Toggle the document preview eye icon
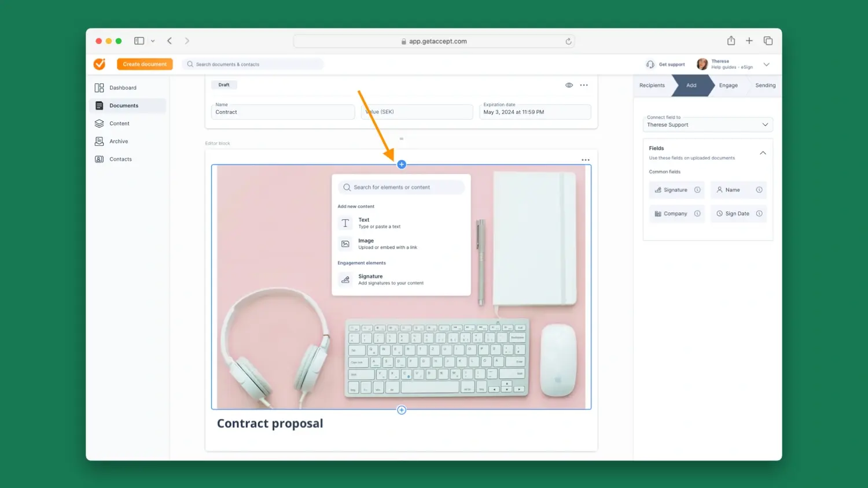The image size is (868, 488). pos(569,84)
